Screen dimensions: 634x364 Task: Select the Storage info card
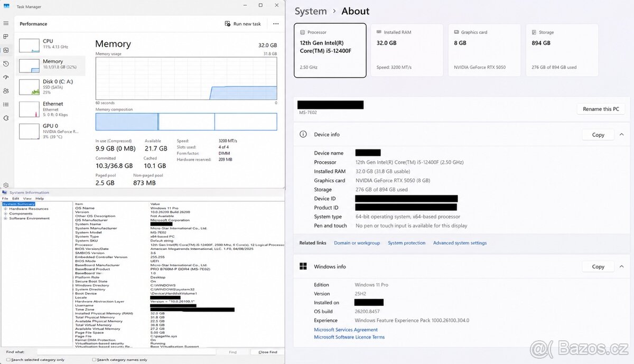(563, 50)
